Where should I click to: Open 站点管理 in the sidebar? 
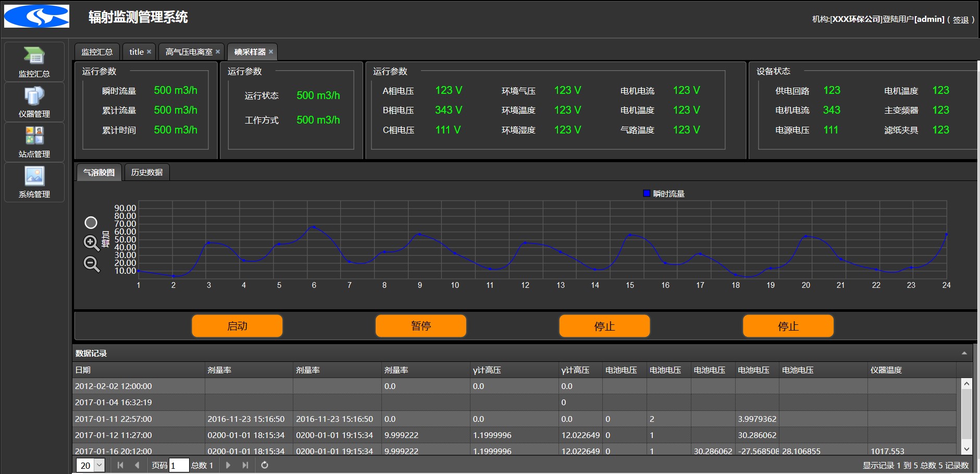coord(34,142)
